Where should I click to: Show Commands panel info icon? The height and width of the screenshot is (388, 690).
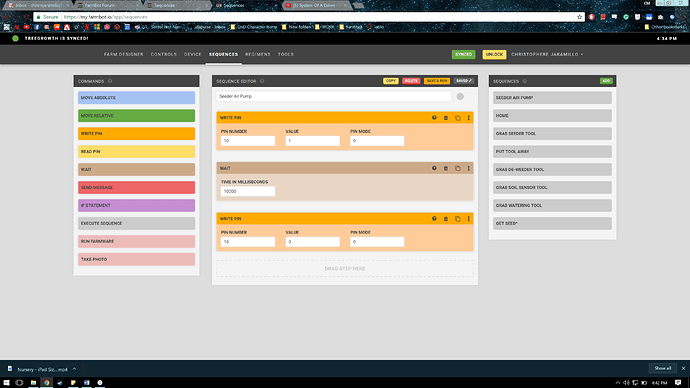pyautogui.click(x=110, y=81)
